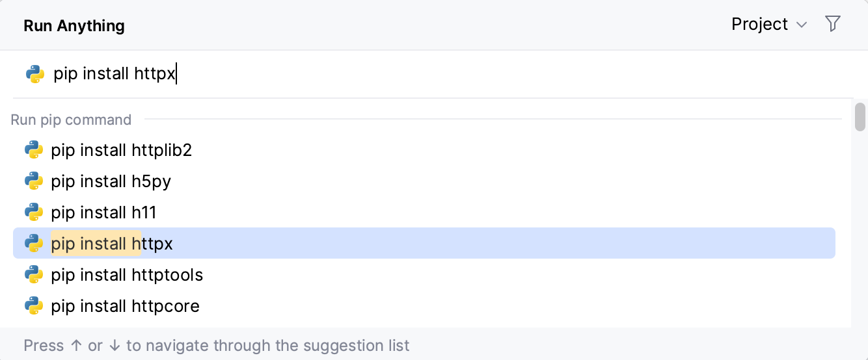Click Python icon beside httptools suggestion
The height and width of the screenshot is (360, 868).
34,275
